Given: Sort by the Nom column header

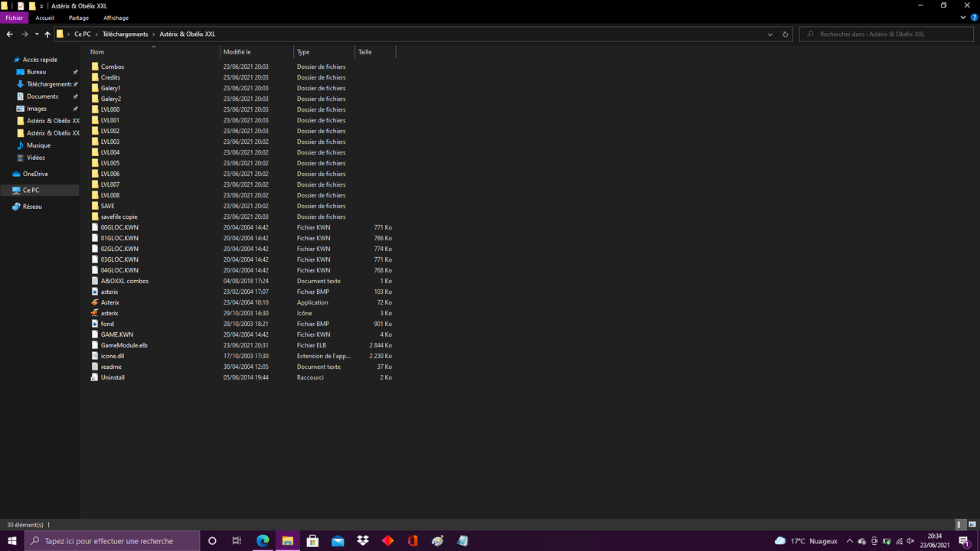Looking at the screenshot, I should pos(153,52).
